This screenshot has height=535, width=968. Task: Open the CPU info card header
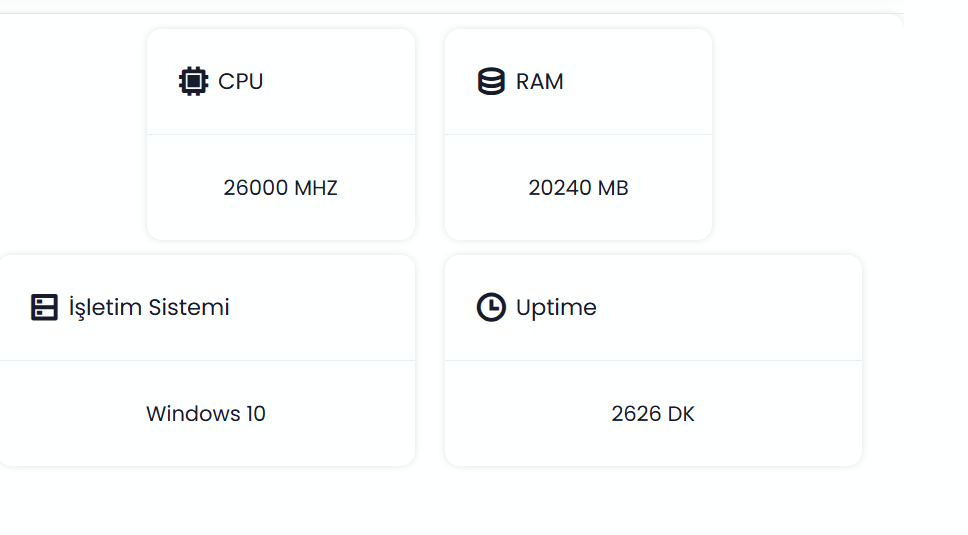pyautogui.click(x=281, y=81)
